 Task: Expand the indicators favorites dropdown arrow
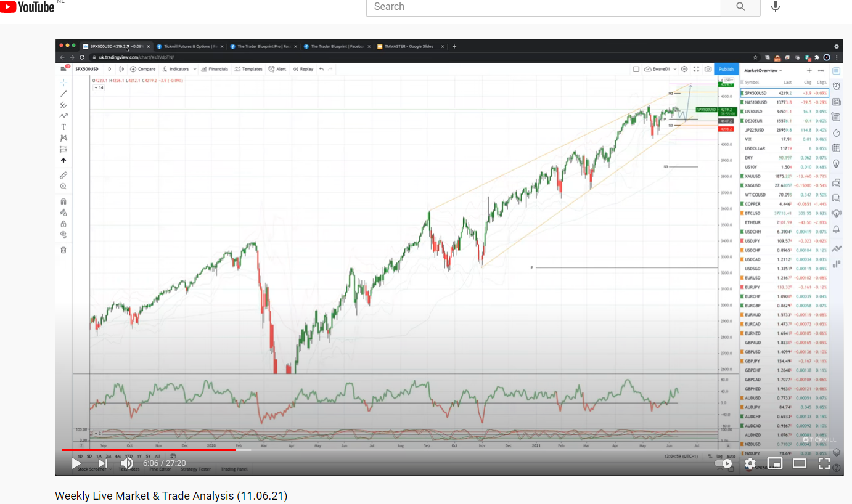click(195, 69)
